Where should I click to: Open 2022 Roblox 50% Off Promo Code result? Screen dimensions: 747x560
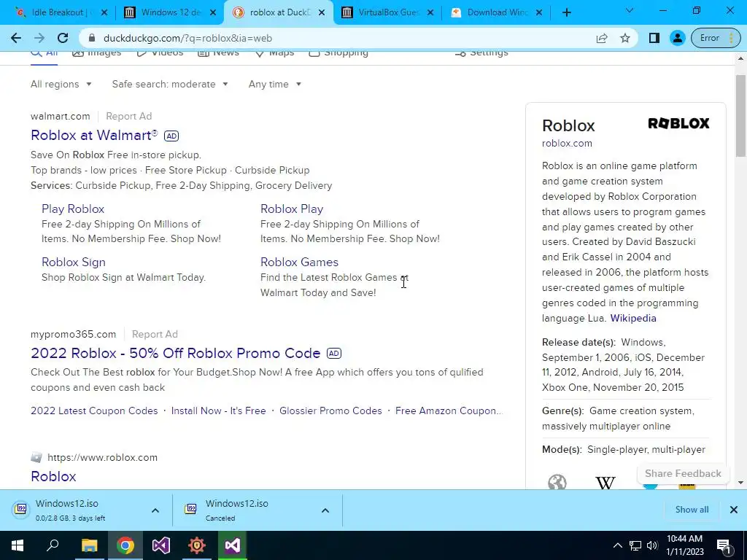(x=175, y=354)
